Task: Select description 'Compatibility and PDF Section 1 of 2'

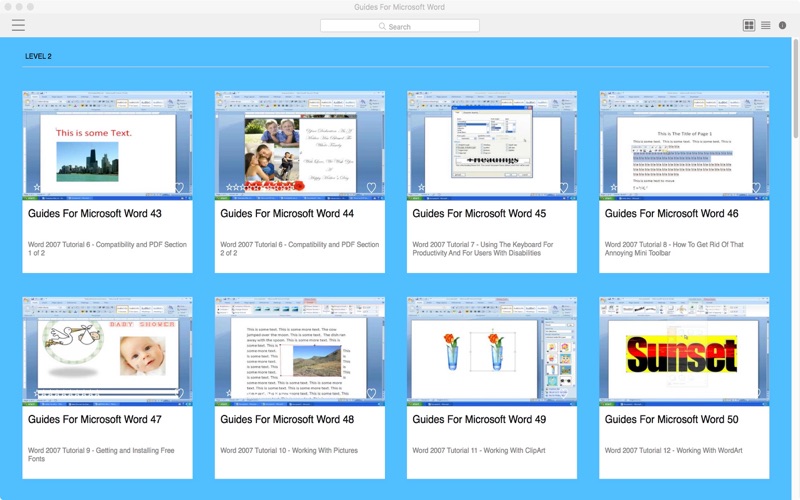Action: click(x=107, y=248)
